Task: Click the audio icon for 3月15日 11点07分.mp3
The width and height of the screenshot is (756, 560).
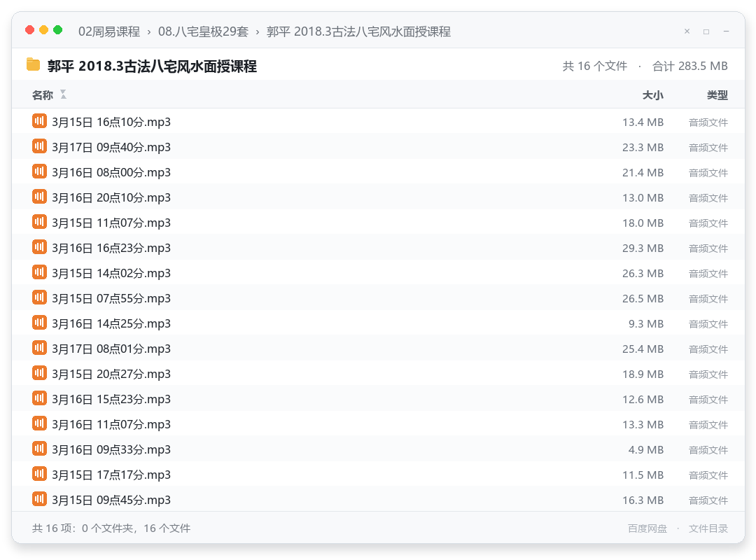Action: (39, 222)
